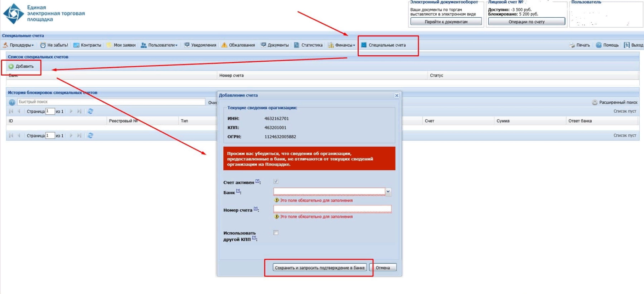Image resolution: width=644 pixels, height=294 pixels.
Task: Click the Обжалования warning triangle icon
Action: [224, 45]
